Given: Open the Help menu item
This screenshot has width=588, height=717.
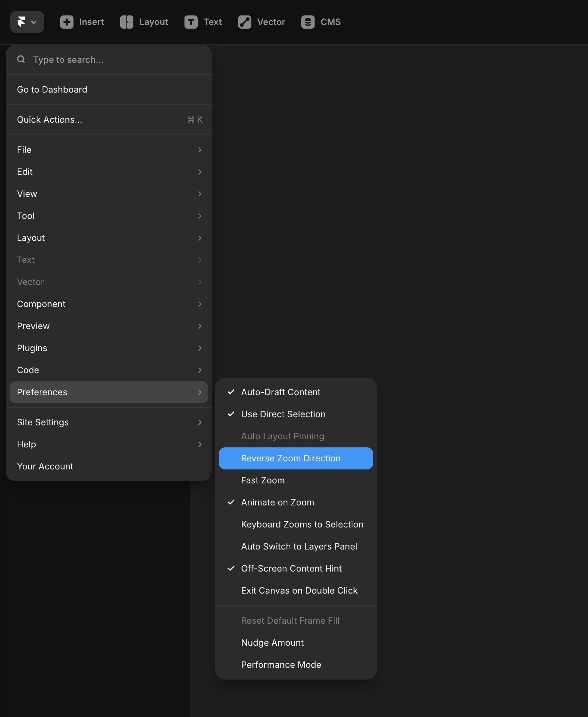Looking at the screenshot, I should [x=109, y=444].
